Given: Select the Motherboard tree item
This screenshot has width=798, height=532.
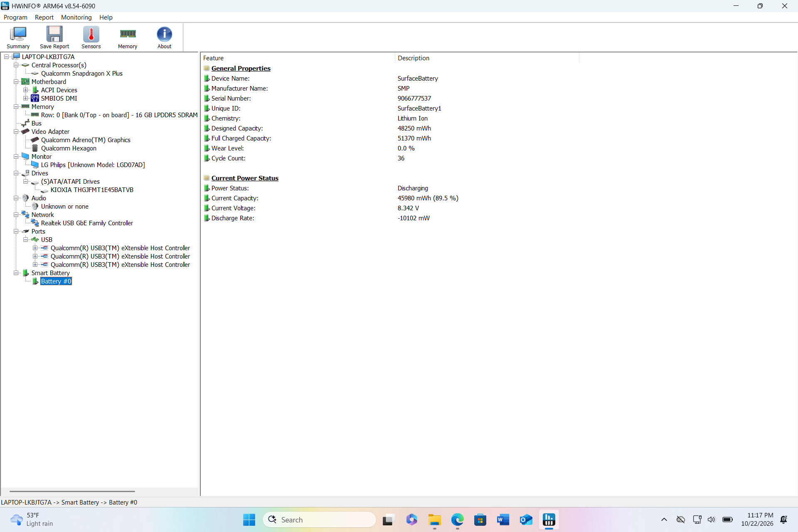Looking at the screenshot, I should (49, 82).
